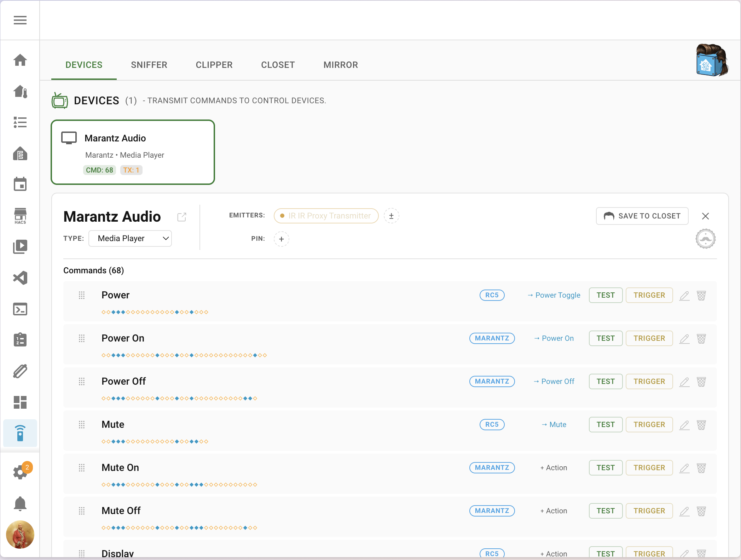The width and height of the screenshot is (741, 560).
Task: Test the Mute command
Action: pyautogui.click(x=606, y=425)
